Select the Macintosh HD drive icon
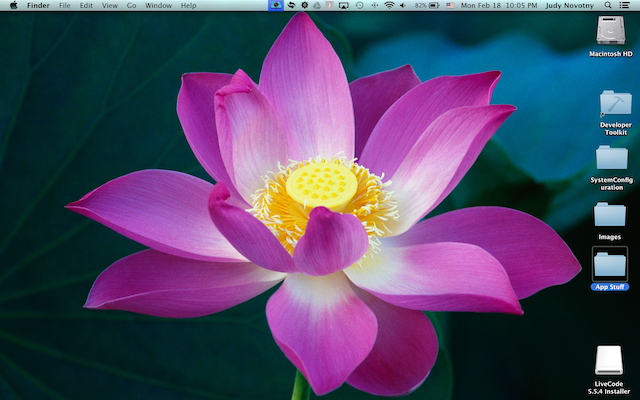The height and width of the screenshot is (400, 640). click(611, 30)
